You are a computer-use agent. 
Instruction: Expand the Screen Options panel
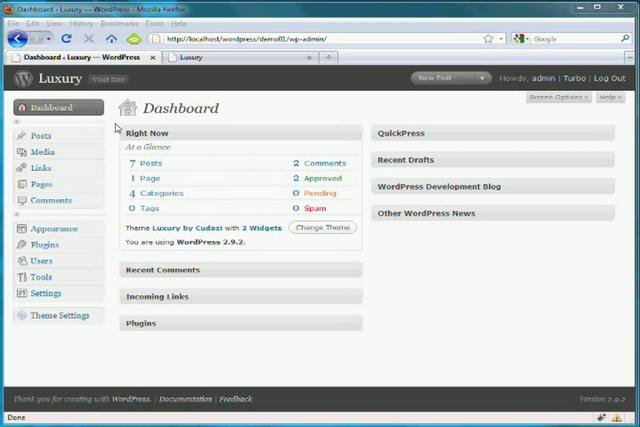[558, 97]
